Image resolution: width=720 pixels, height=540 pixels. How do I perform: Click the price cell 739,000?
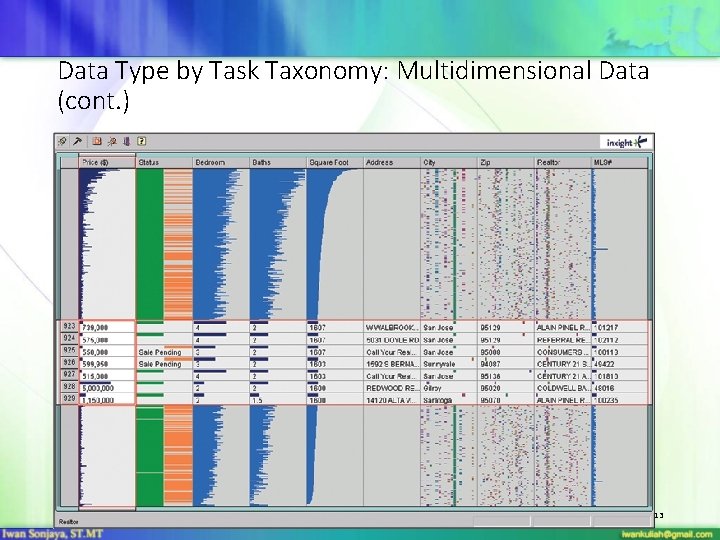(x=107, y=327)
